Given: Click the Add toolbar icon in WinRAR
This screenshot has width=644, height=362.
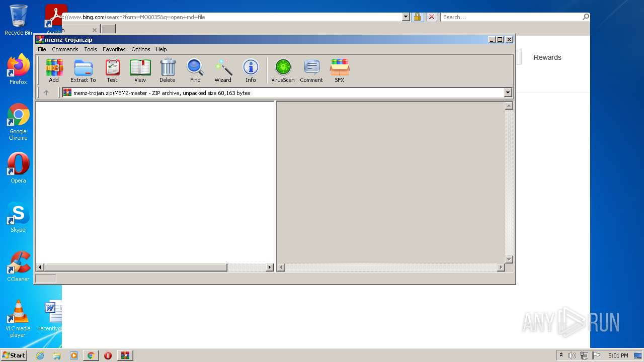Looking at the screenshot, I should [54, 70].
